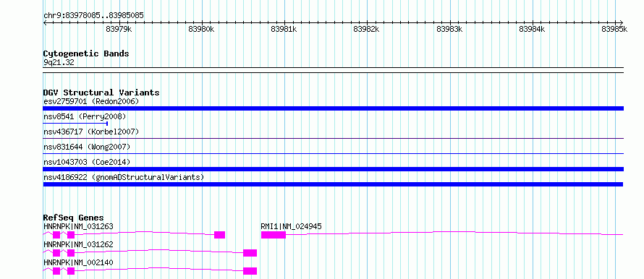The image size is (644, 279).
Task: Click the rightmost exon of HNRNPK NM_002140
Action: tap(250, 271)
